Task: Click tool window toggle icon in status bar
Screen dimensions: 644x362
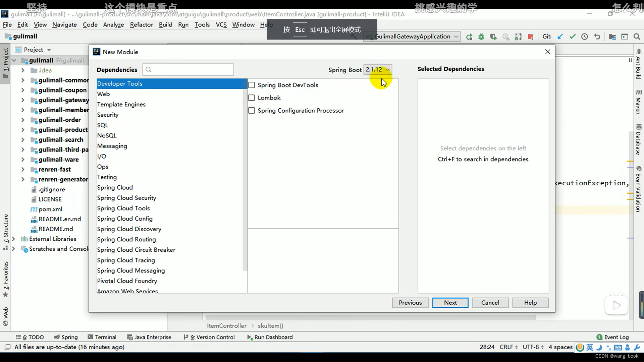Action: [7, 347]
